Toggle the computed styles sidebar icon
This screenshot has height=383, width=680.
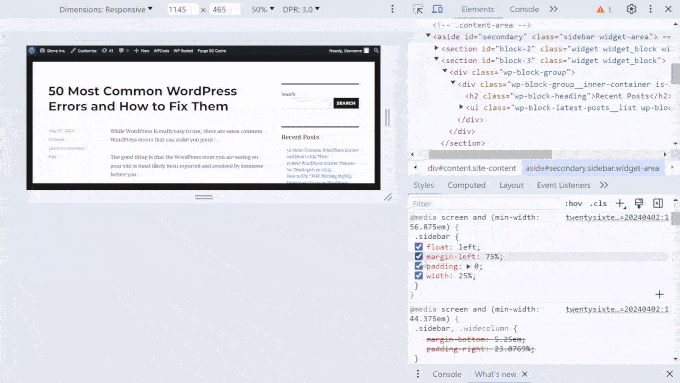point(658,203)
